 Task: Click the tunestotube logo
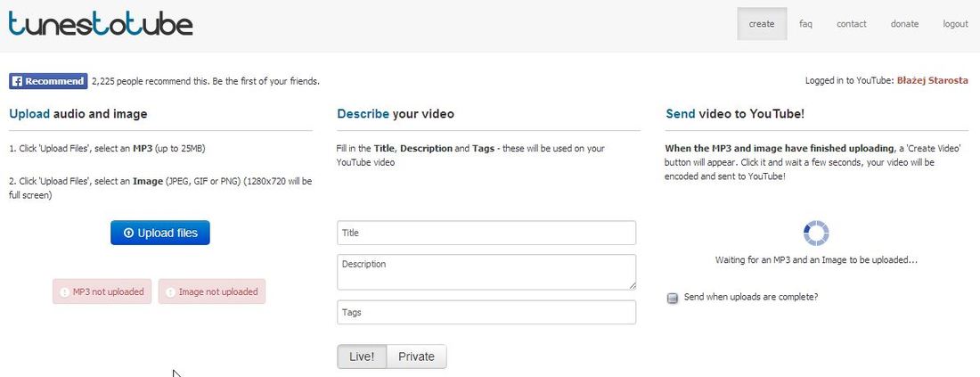point(101,23)
